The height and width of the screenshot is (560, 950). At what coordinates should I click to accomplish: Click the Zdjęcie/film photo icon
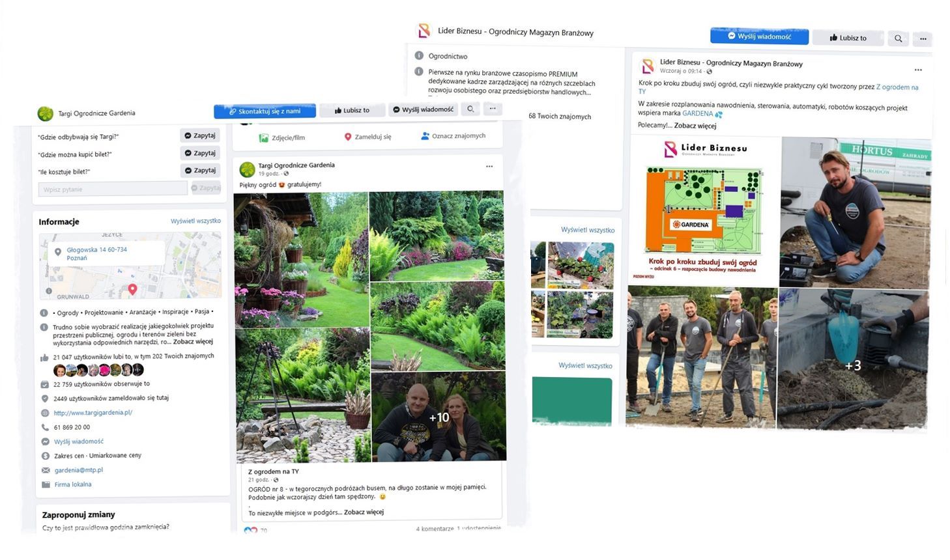pos(264,137)
